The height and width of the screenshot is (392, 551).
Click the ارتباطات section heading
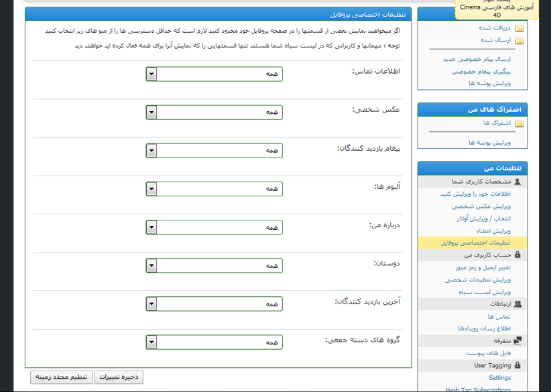click(473, 304)
